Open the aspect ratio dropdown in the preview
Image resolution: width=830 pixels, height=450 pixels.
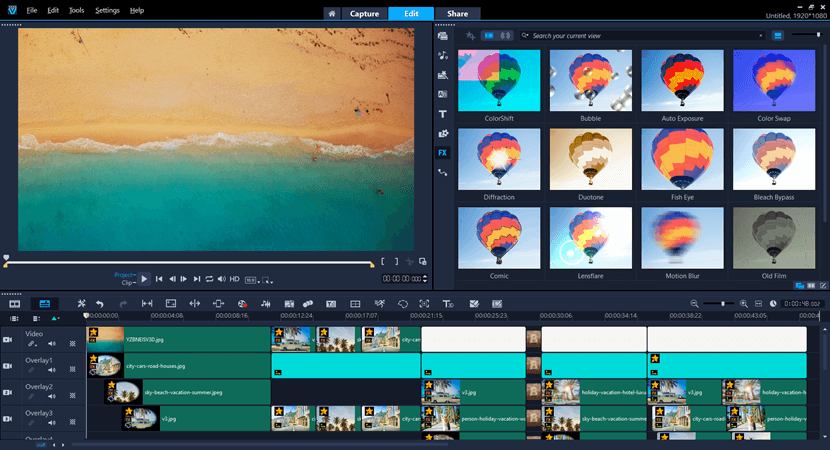(x=252, y=279)
